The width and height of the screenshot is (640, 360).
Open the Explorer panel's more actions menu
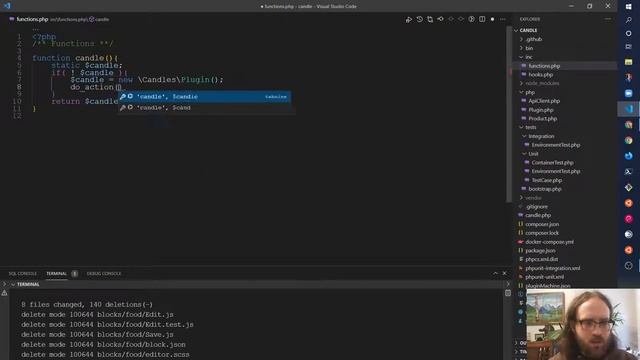point(608,19)
